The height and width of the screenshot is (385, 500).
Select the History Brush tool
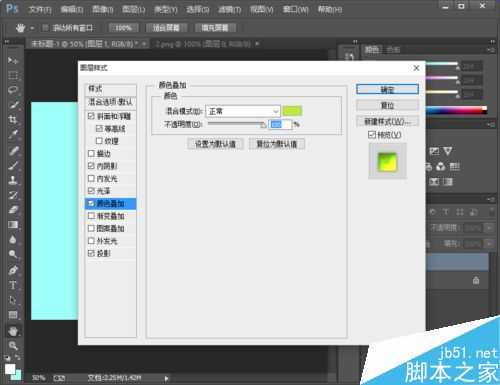click(13, 195)
